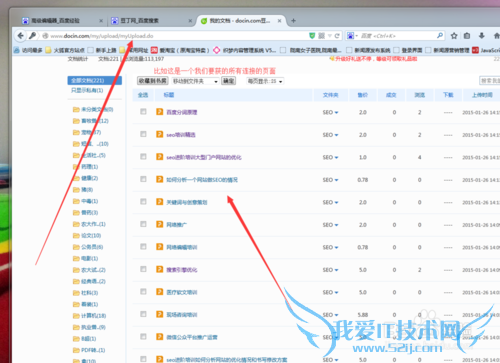Click the key icon beside the back arrow
Viewport: 500px width, 363px height.
tap(32, 36)
